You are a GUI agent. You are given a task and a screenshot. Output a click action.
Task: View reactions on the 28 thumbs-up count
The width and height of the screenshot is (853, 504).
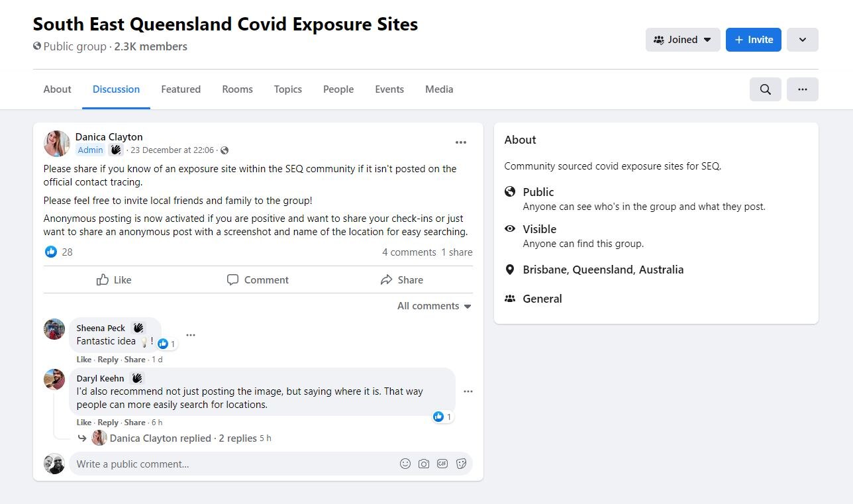(59, 252)
